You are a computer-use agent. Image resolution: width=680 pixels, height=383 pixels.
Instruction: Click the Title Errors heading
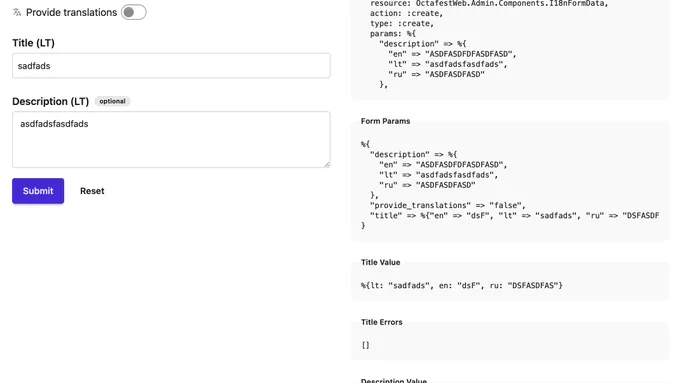(x=382, y=322)
